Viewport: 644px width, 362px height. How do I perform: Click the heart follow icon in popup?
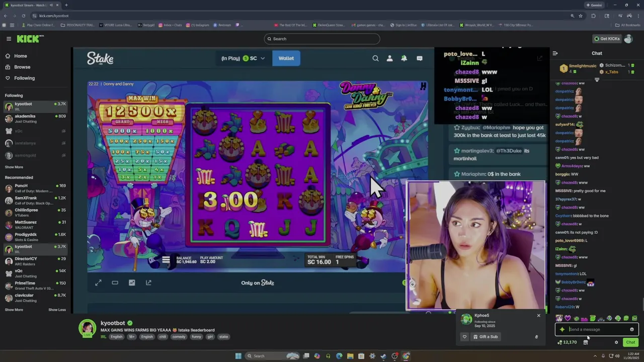coord(464,337)
